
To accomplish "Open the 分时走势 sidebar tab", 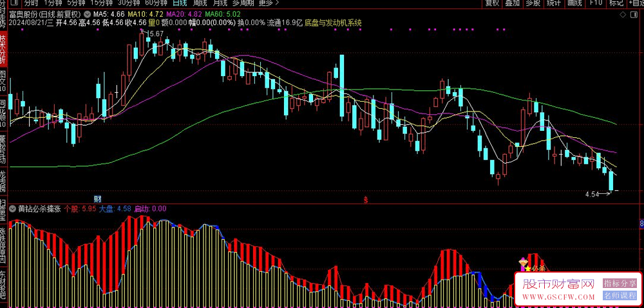I will coord(3,16).
